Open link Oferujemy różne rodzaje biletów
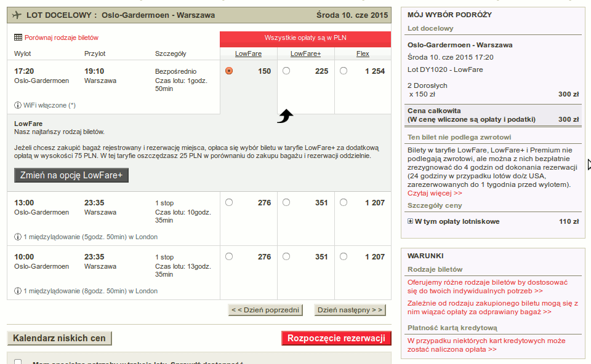This screenshot has height=364, width=591. 488,287
